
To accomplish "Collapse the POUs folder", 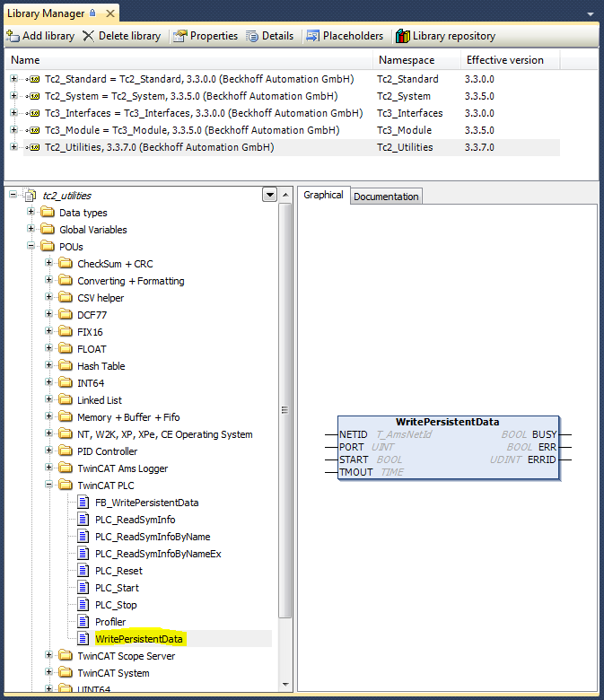I will [31, 245].
